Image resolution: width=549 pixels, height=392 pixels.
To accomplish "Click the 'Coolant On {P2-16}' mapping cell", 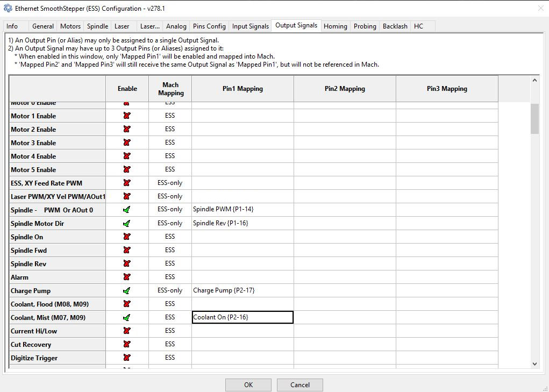I will tap(243, 317).
